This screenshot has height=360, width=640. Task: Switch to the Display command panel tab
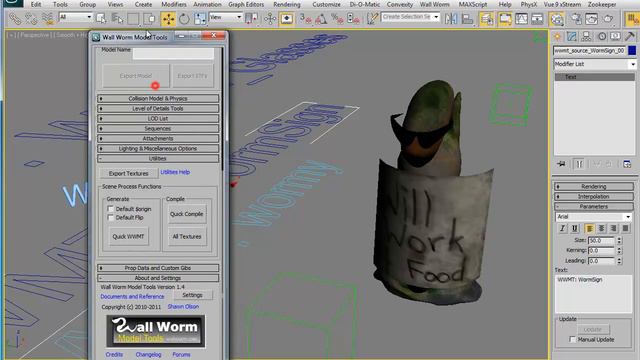[616, 37]
